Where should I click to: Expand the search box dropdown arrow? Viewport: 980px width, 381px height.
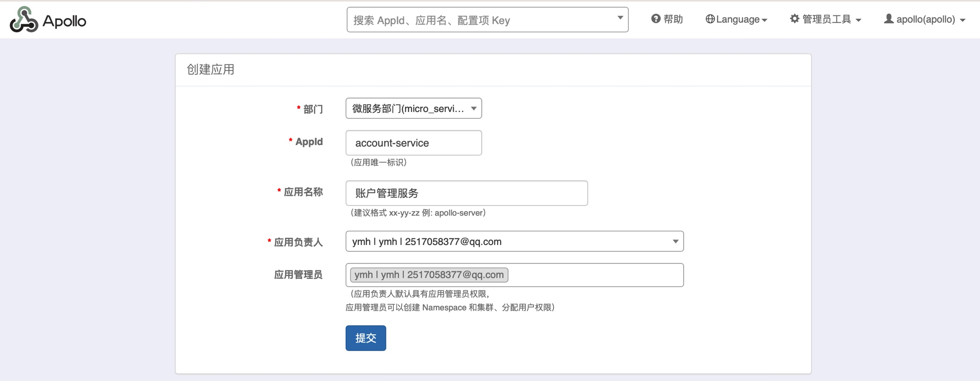pyautogui.click(x=620, y=18)
